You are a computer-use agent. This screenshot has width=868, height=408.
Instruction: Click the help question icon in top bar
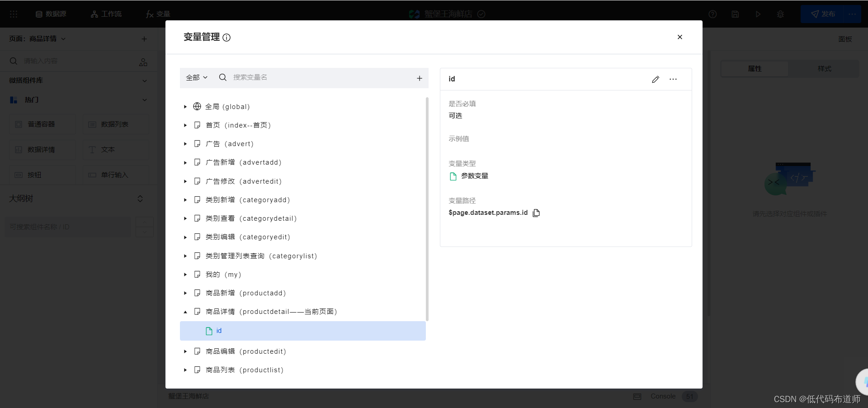(712, 14)
